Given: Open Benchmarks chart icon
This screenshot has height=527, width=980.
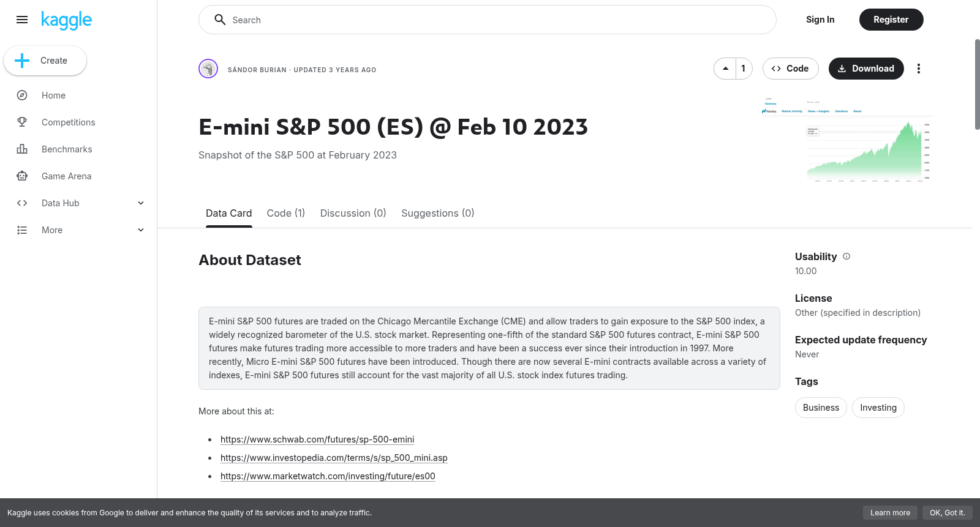Looking at the screenshot, I should pos(22,149).
